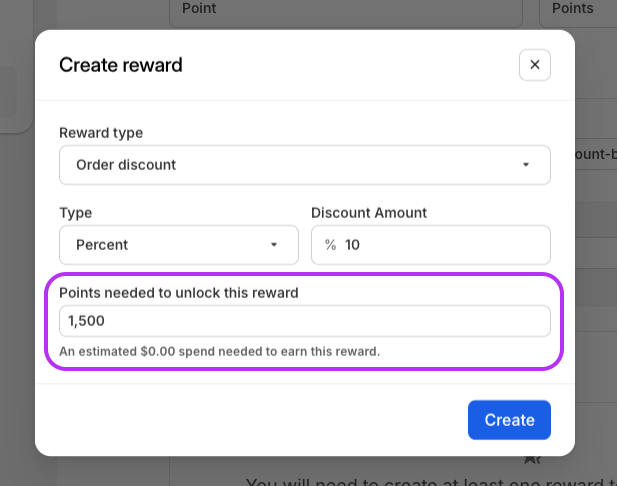
Task: Close the Create reward dialog
Action: 535,65
